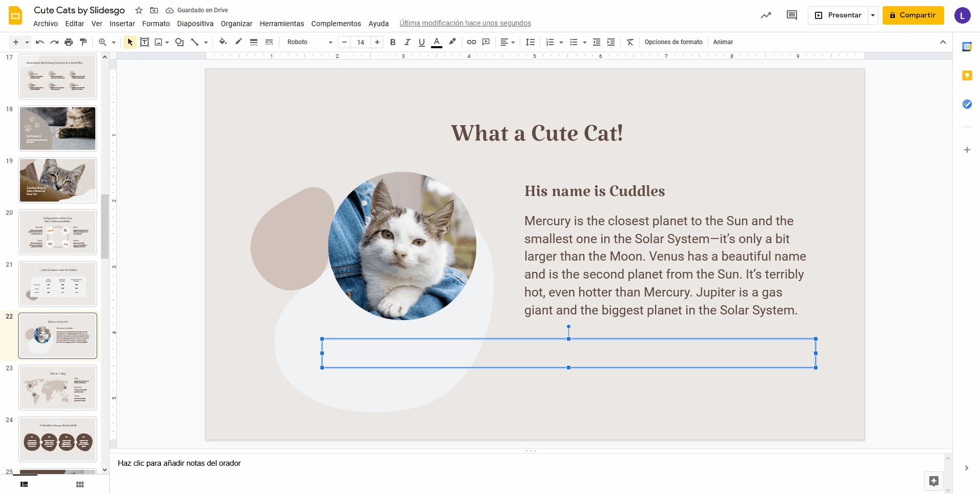Increase font size with plus button
The width and height of the screenshot is (980, 494).
pyautogui.click(x=377, y=42)
